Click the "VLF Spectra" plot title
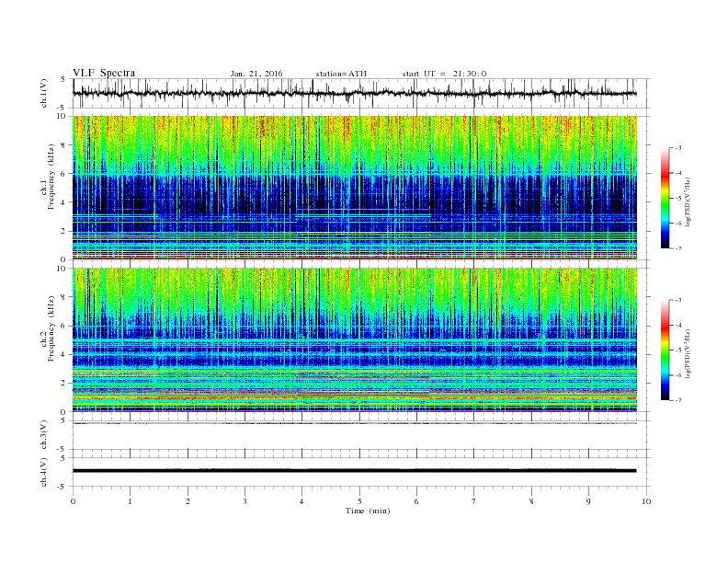Screen dimensions: 728x563 pos(104,73)
